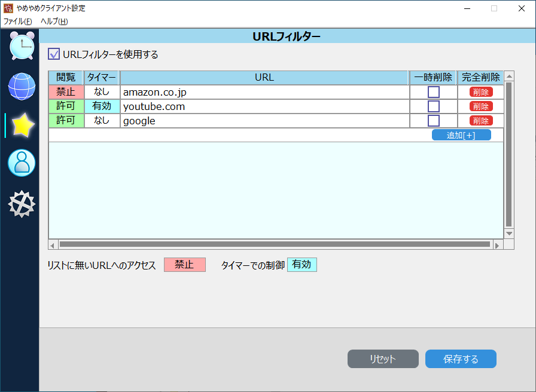The height and width of the screenshot is (392, 536).
Task: Click the horizontal scrollbar right arrow
Action: pos(497,245)
